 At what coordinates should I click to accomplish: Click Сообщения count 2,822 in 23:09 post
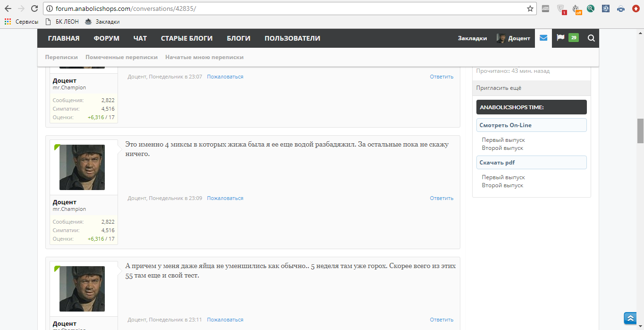point(108,222)
